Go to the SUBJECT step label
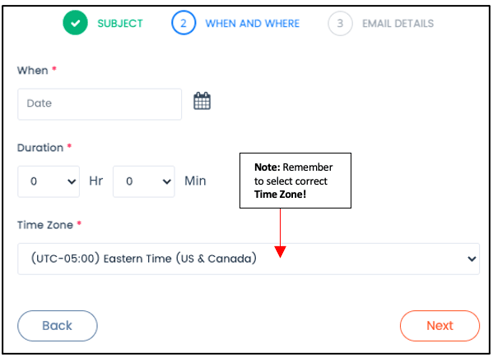 click(120, 23)
